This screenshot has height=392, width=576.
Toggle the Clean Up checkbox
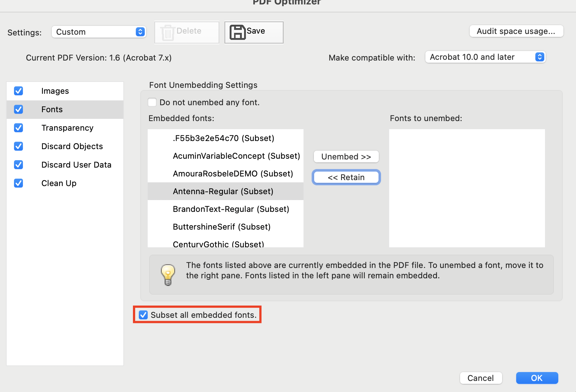tap(18, 183)
